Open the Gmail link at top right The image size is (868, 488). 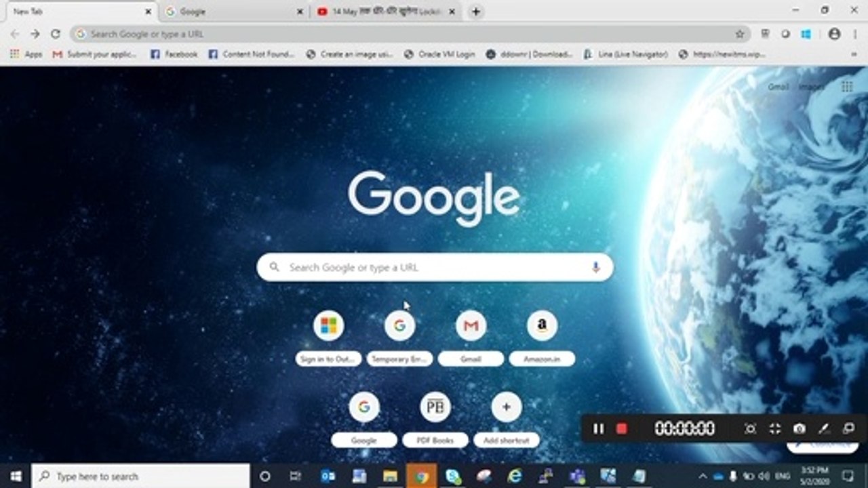778,87
